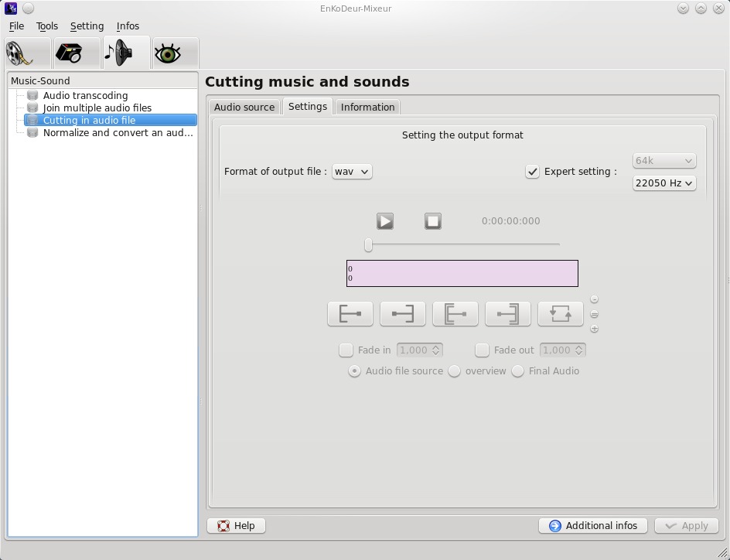Maximize the EnKoDeur-Mixeur window
The width and height of the screenshot is (730, 560).
click(701, 9)
